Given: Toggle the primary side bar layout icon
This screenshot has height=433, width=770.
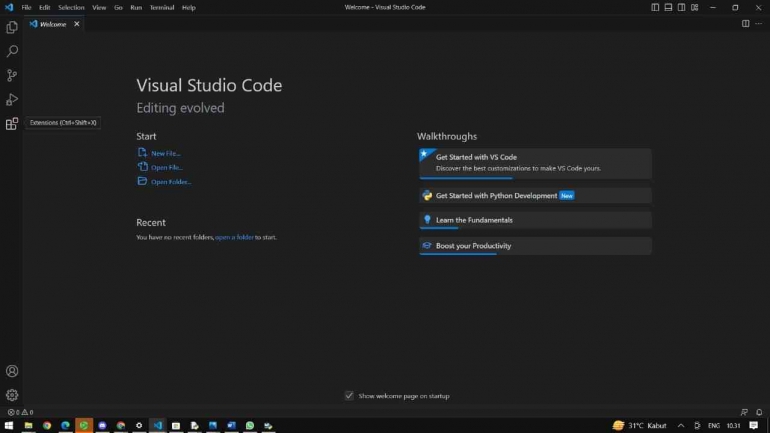Looking at the screenshot, I should coord(655,7).
